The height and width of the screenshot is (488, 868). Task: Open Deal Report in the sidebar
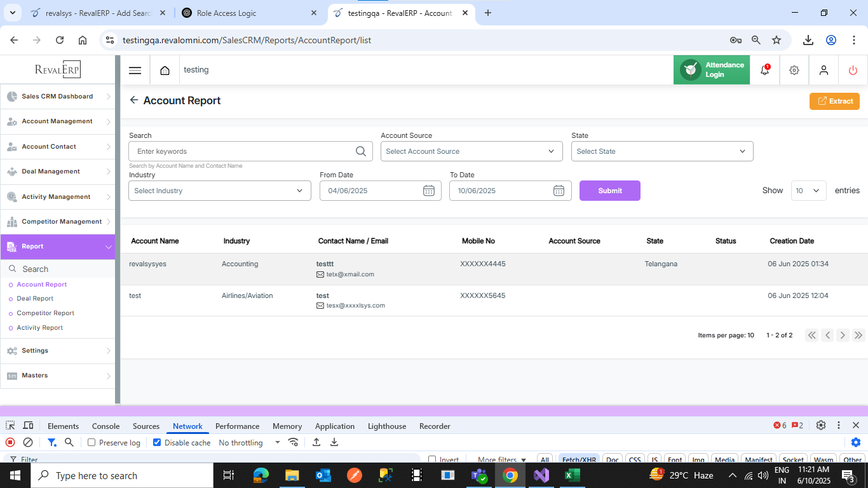click(35, 299)
